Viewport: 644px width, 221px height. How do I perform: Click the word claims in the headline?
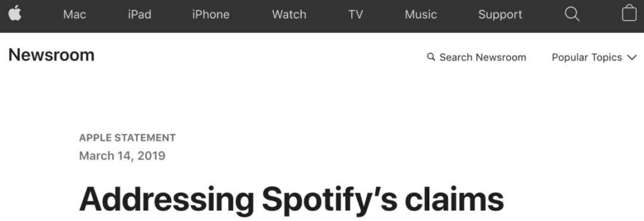click(454, 200)
